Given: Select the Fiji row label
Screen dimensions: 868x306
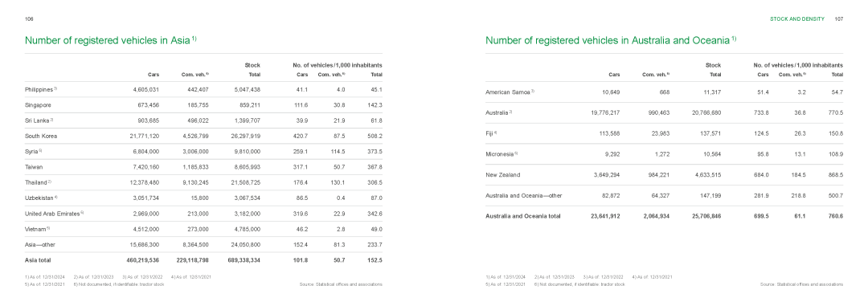Looking at the screenshot, I should pos(491,133).
